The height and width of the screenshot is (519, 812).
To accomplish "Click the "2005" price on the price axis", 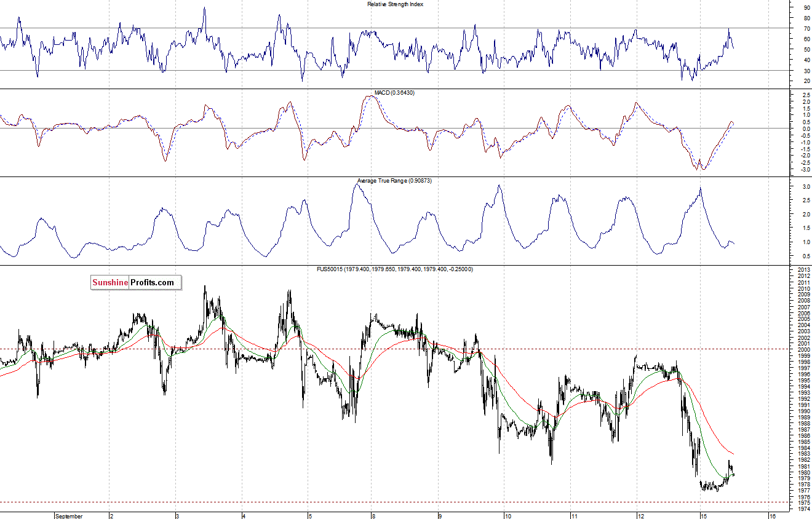I will click(803, 320).
